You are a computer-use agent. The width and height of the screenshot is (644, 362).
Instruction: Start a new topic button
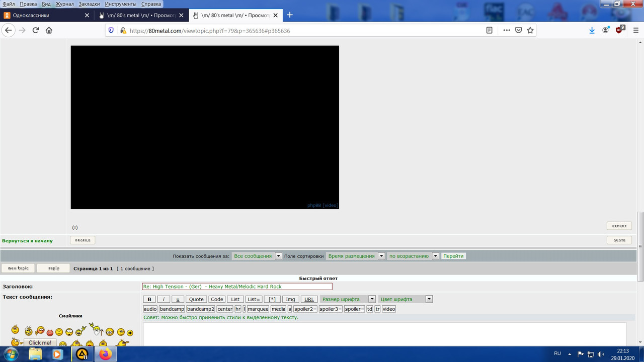point(18,268)
